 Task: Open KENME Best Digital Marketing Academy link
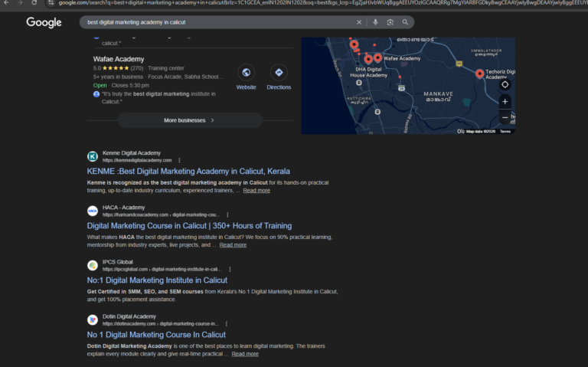click(x=188, y=171)
